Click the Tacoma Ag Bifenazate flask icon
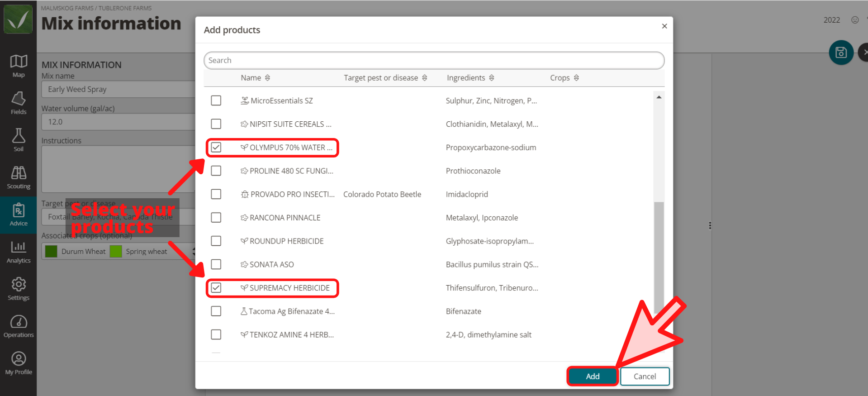The image size is (868, 396). [x=244, y=311]
